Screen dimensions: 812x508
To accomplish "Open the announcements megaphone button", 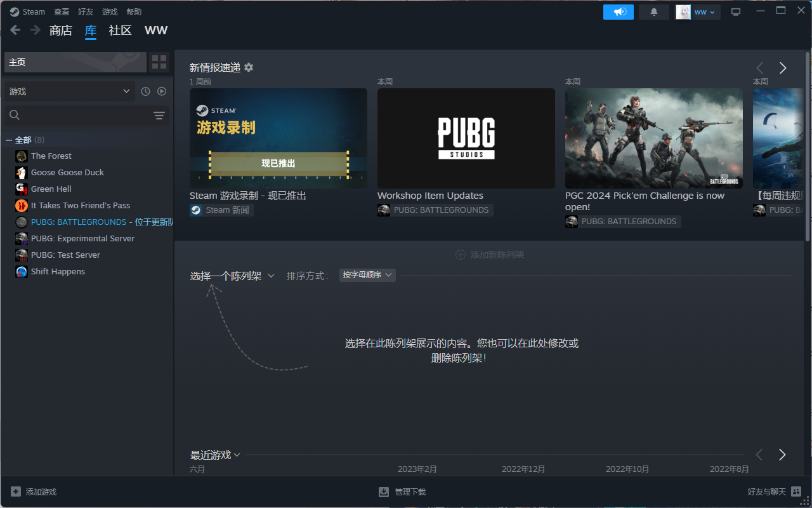I will [619, 12].
